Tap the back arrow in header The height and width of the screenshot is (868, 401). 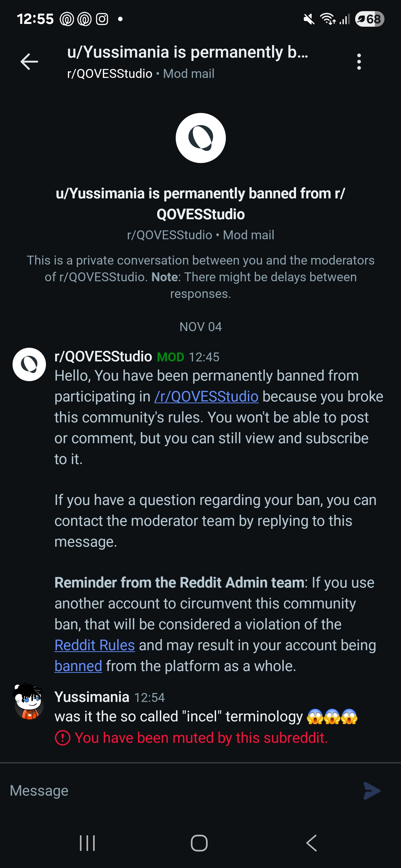click(29, 62)
